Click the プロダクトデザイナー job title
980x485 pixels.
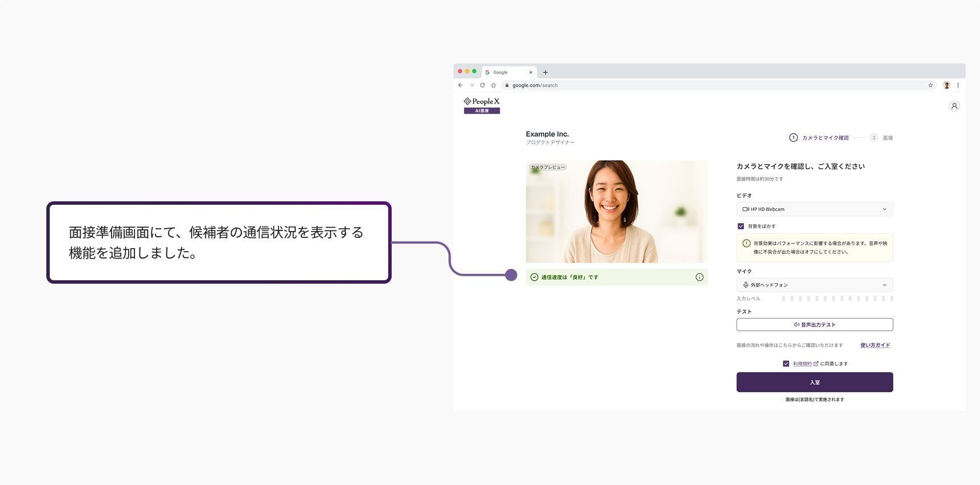550,142
